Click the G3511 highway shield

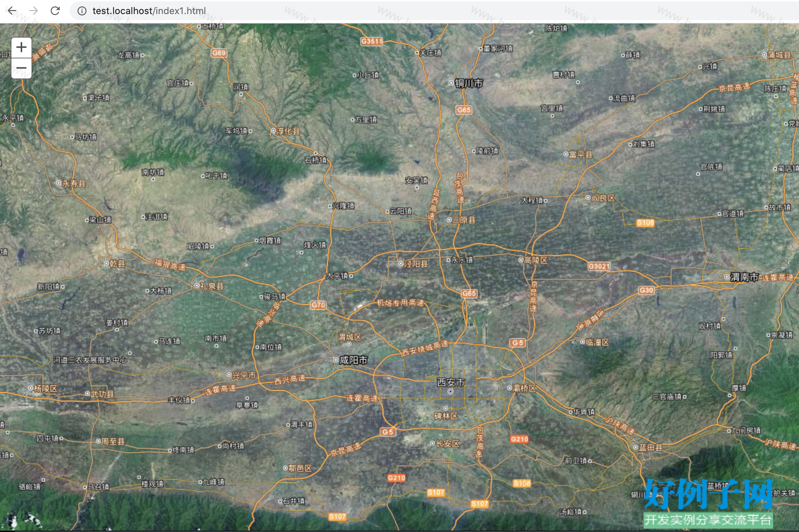(372, 41)
